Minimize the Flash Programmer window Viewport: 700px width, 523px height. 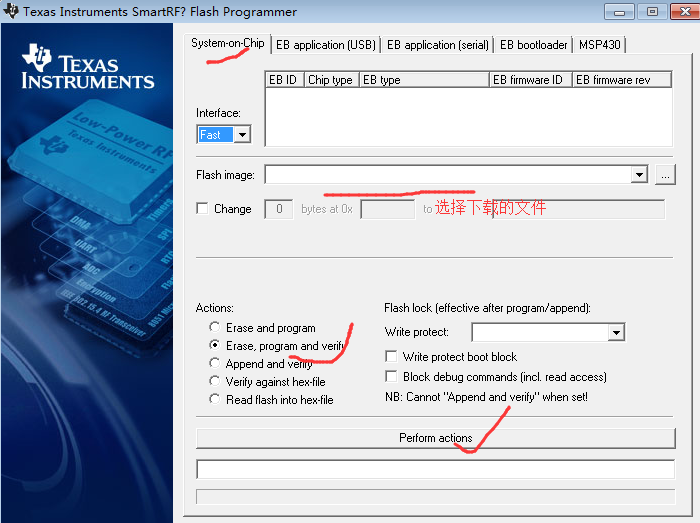pos(619,12)
